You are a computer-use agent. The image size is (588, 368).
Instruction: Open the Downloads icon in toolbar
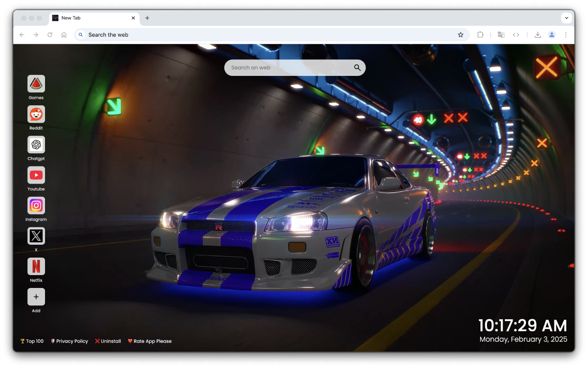tap(537, 34)
